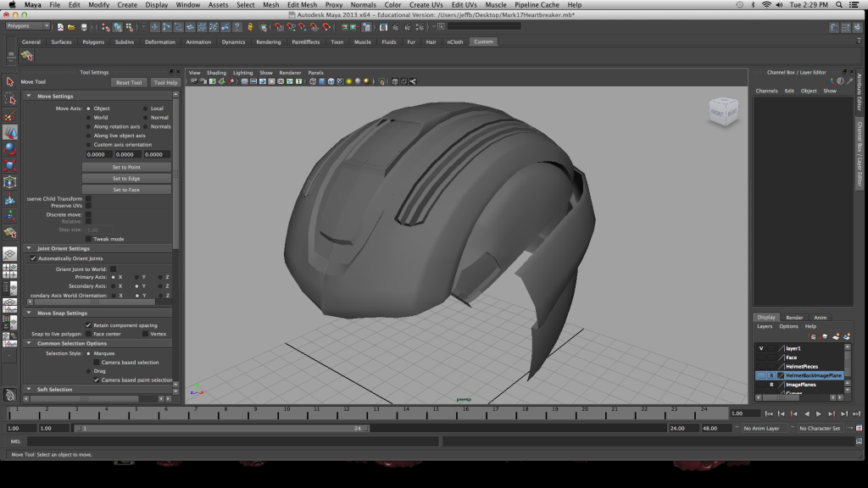
Task: Open the No Anim Layer dropdown
Action: pyautogui.click(x=765, y=428)
